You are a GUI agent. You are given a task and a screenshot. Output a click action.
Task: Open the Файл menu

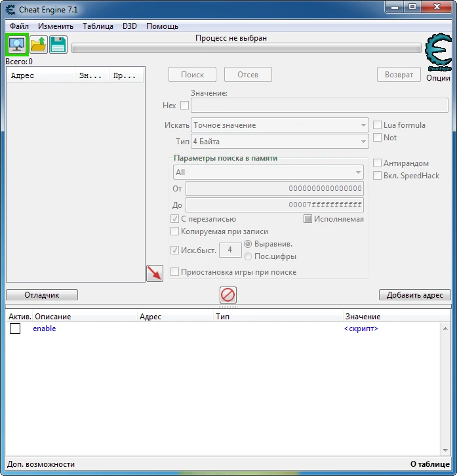[19, 26]
